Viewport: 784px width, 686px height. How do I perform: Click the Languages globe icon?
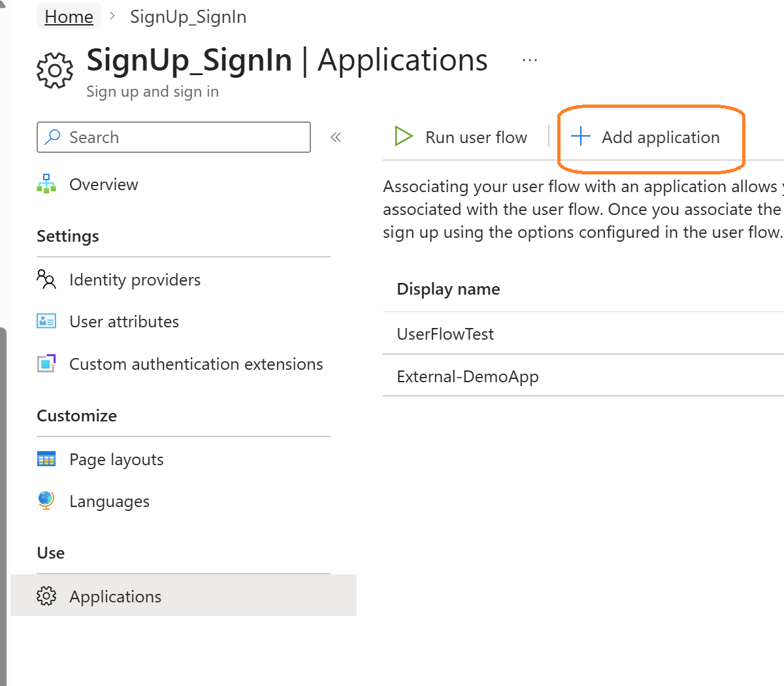pyautogui.click(x=46, y=500)
